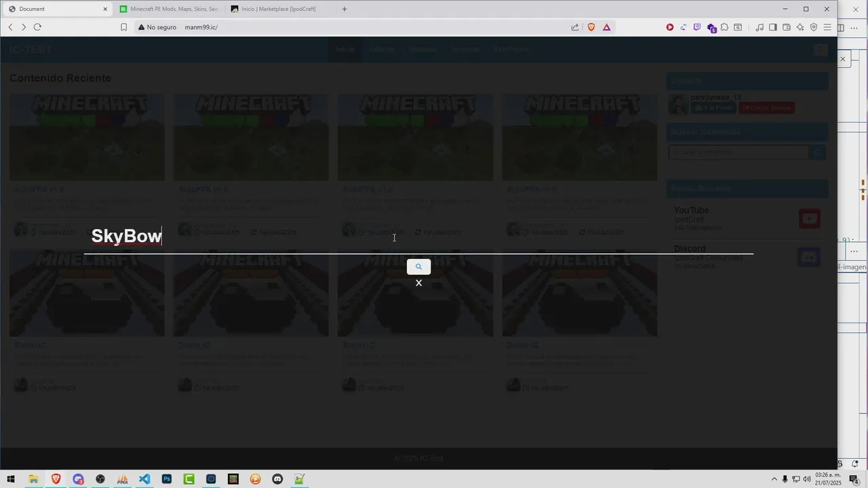Click into the SkyBow search text field
The width and height of the screenshot is (868, 488).
click(418, 236)
